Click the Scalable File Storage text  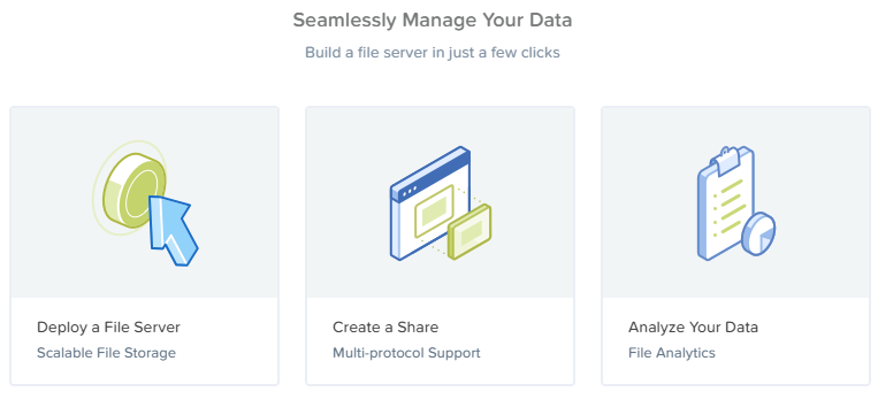[x=106, y=353]
